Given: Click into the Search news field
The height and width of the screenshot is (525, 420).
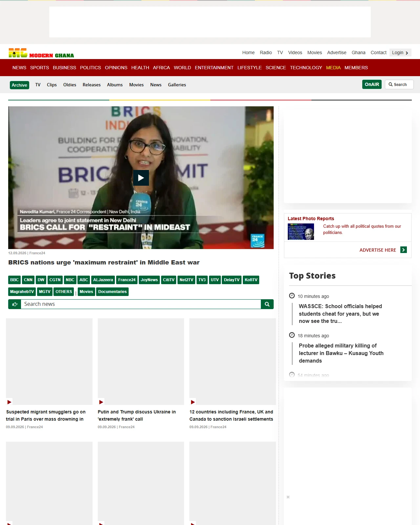Looking at the screenshot, I should pyautogui.click(x=141, y=304).
